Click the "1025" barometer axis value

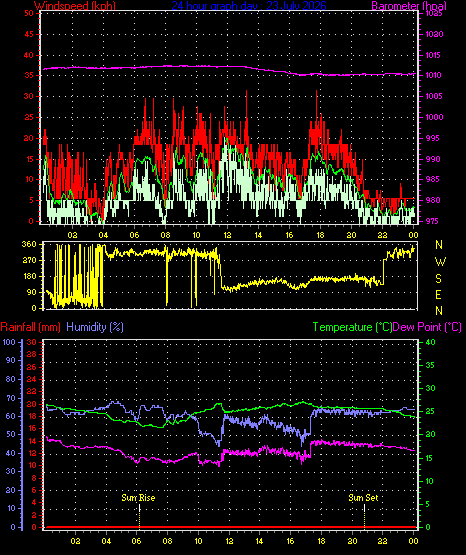tap(434, 14)
